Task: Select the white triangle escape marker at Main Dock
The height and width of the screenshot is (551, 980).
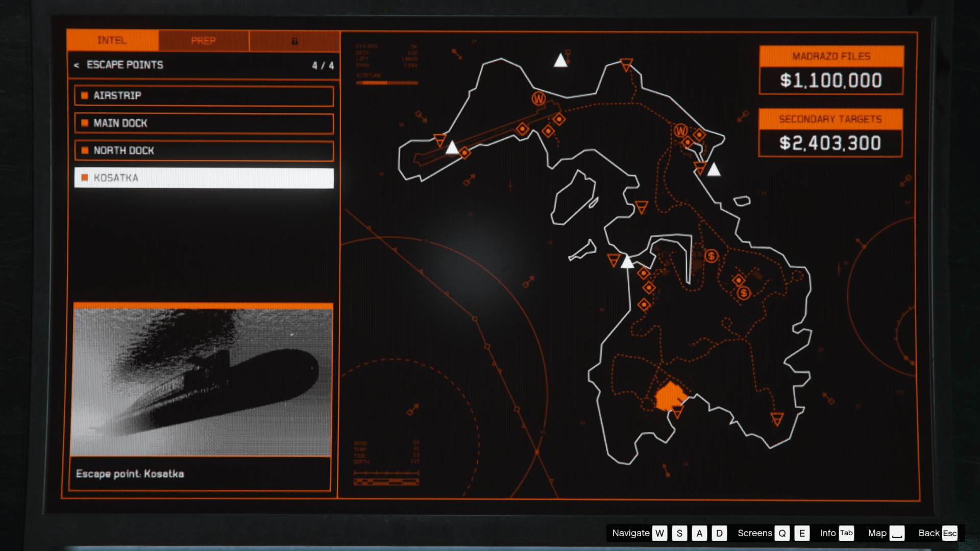Action: [627, 262]
